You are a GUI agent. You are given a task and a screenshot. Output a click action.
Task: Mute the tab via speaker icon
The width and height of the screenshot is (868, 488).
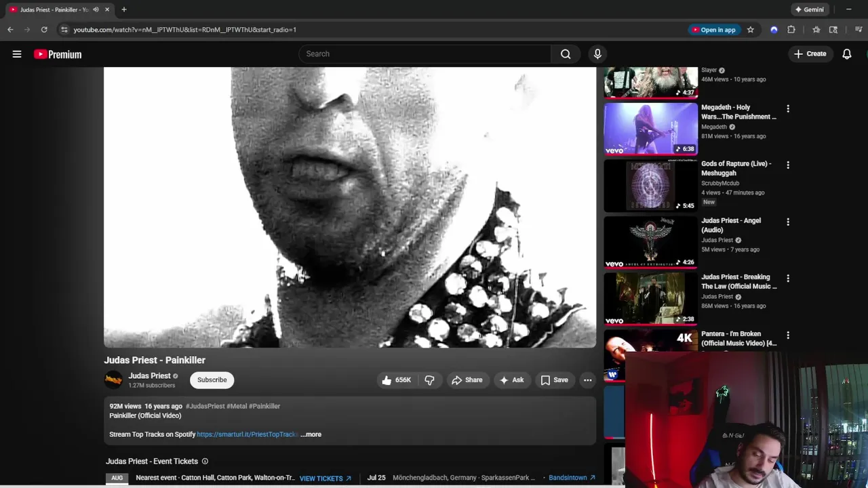96,9
